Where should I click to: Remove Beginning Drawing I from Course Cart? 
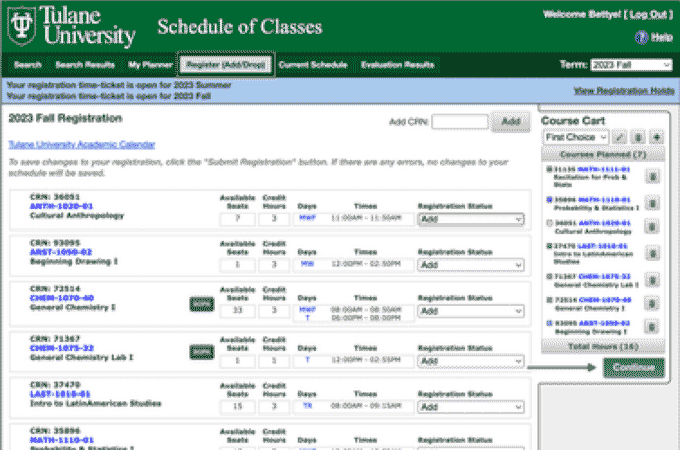click(652, 326)
